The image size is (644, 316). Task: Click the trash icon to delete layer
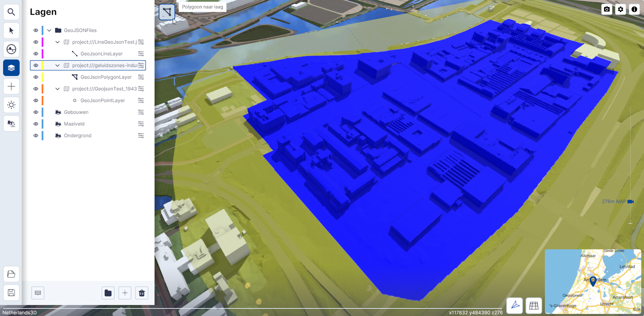tap(141, 293)
